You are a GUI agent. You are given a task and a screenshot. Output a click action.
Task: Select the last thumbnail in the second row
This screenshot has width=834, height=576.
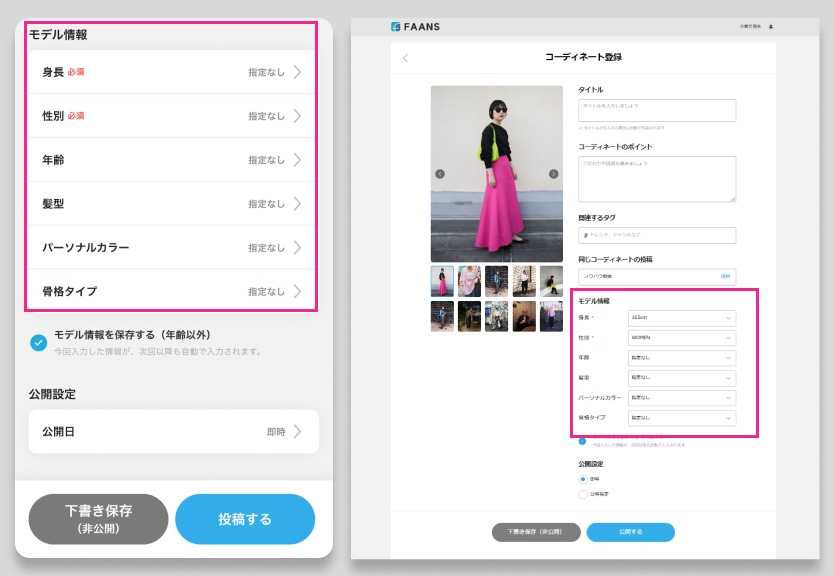pyautogui.click(x=551, y=316)
